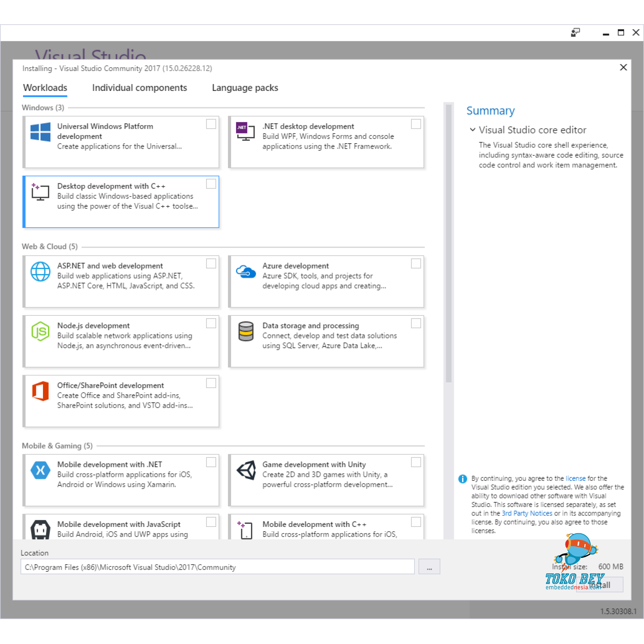Click the feedback icon in title bar

click(x=575, y=32)
